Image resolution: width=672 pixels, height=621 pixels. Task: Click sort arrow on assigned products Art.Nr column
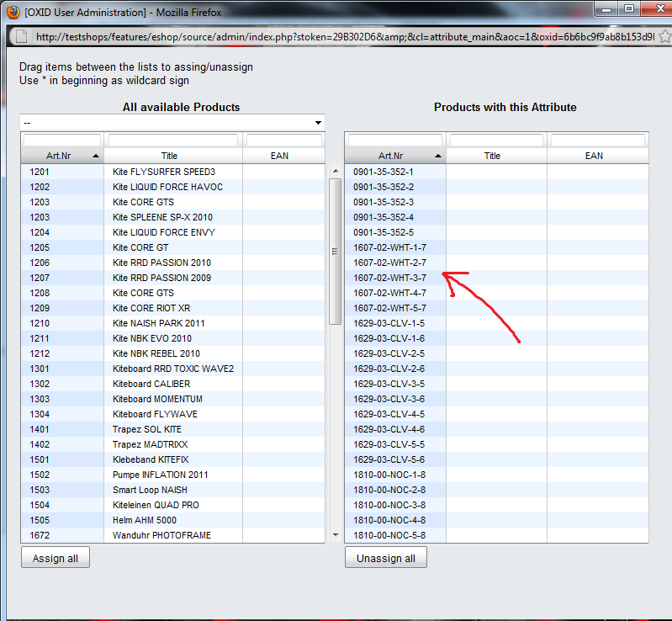tap(437, 157)
